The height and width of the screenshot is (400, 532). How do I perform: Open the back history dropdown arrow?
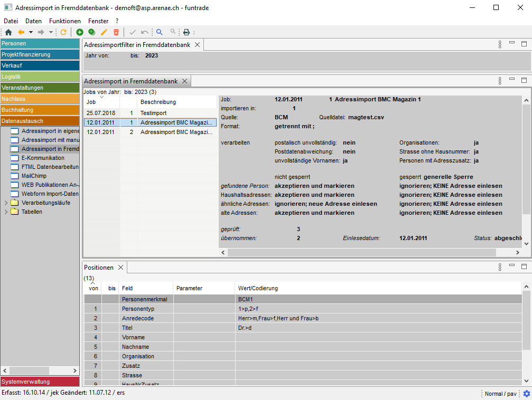(31, 32)
